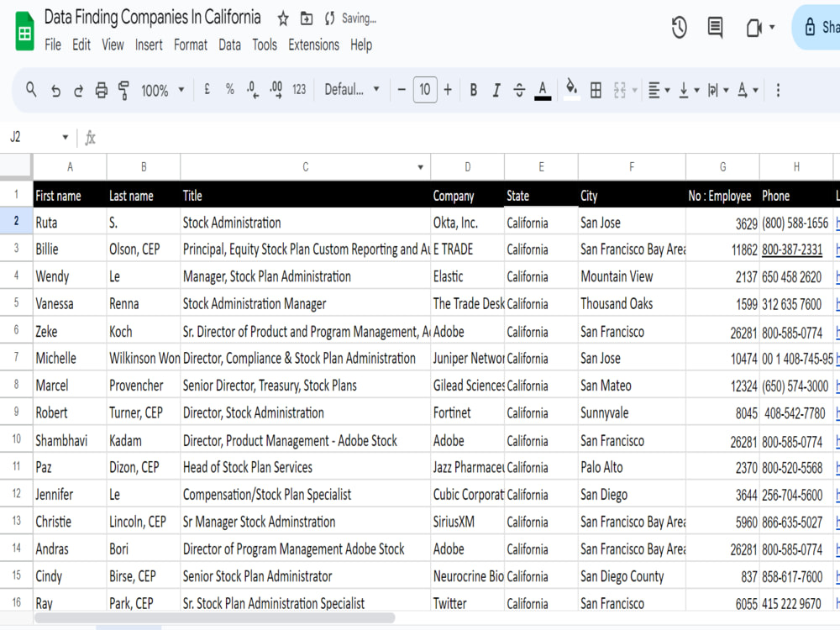This screenshot has width=840, height=630.
Task: Select cell containing Okta, Inc.
Action: 467,222
